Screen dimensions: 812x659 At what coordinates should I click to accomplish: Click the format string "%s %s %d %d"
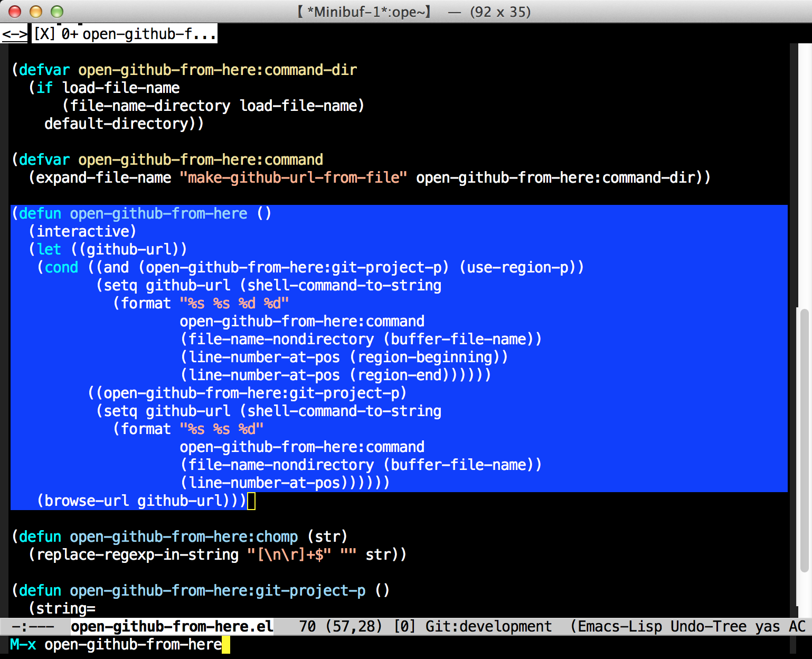(x=234, y=303)
